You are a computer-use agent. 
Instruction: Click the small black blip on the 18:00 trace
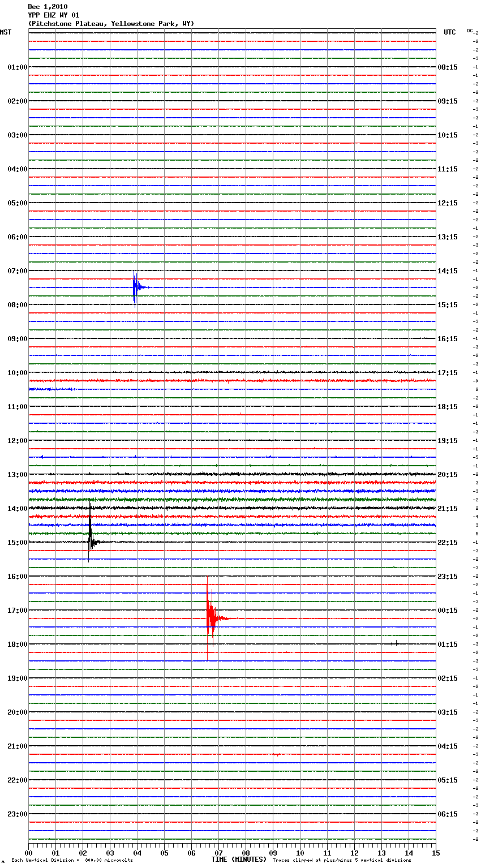tap(396, 643)
